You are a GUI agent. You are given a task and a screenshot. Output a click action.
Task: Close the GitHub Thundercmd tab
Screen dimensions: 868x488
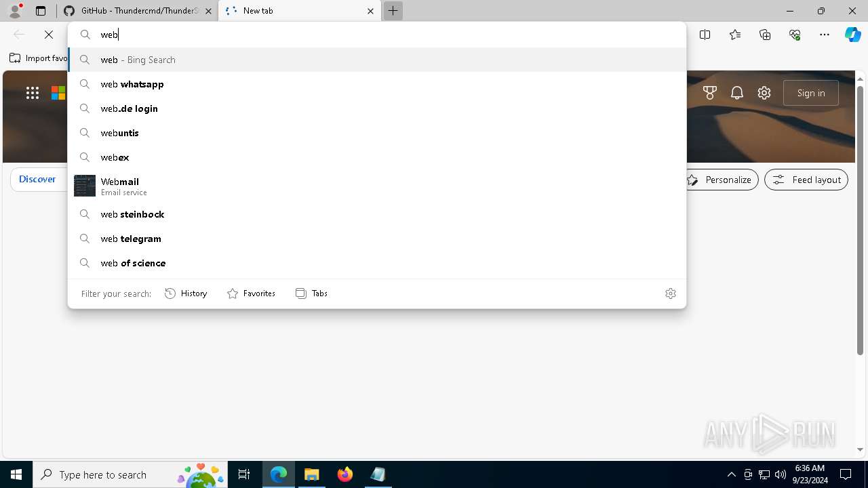point(208,11)
